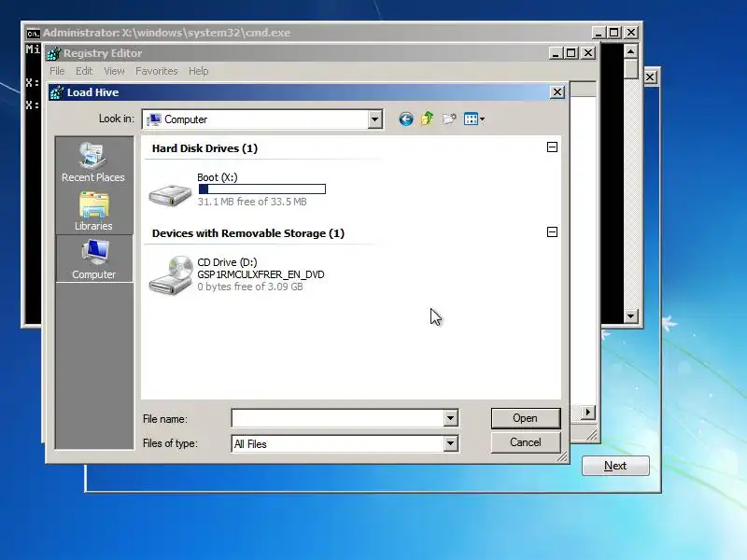Click the Load Hive title bar registry icon
The width and height of the screenshot is (747, 560).
click(57, 92)
